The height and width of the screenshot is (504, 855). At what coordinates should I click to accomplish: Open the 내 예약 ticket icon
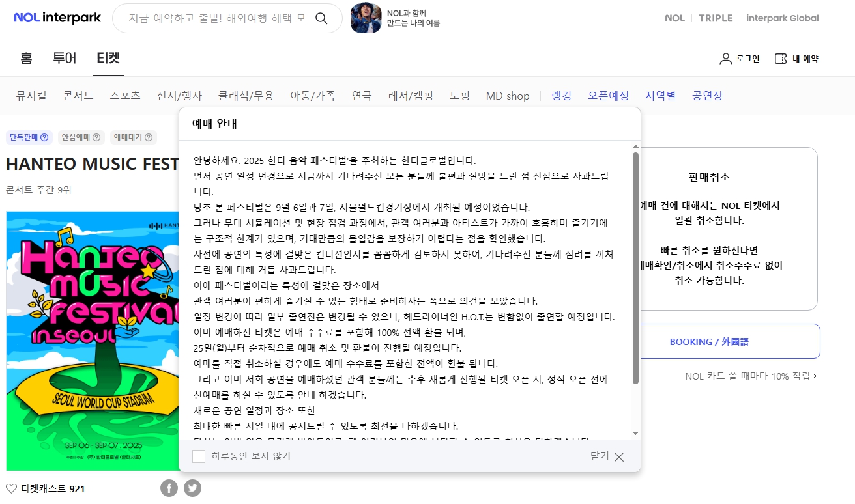pyautogui.click(x=781, y=59)
